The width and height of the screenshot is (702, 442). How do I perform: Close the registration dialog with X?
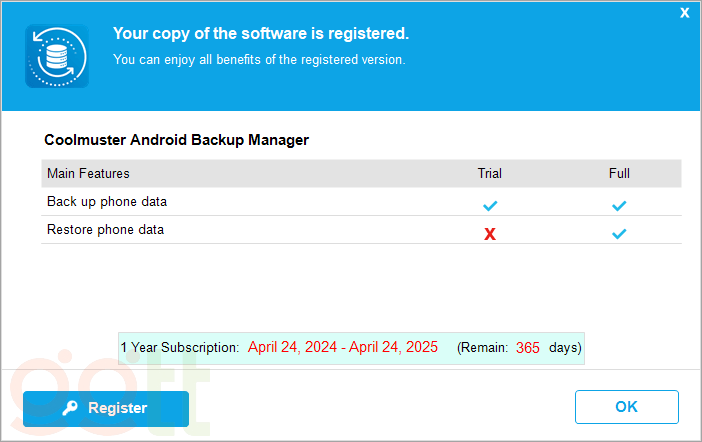click(x=685, y=13)
